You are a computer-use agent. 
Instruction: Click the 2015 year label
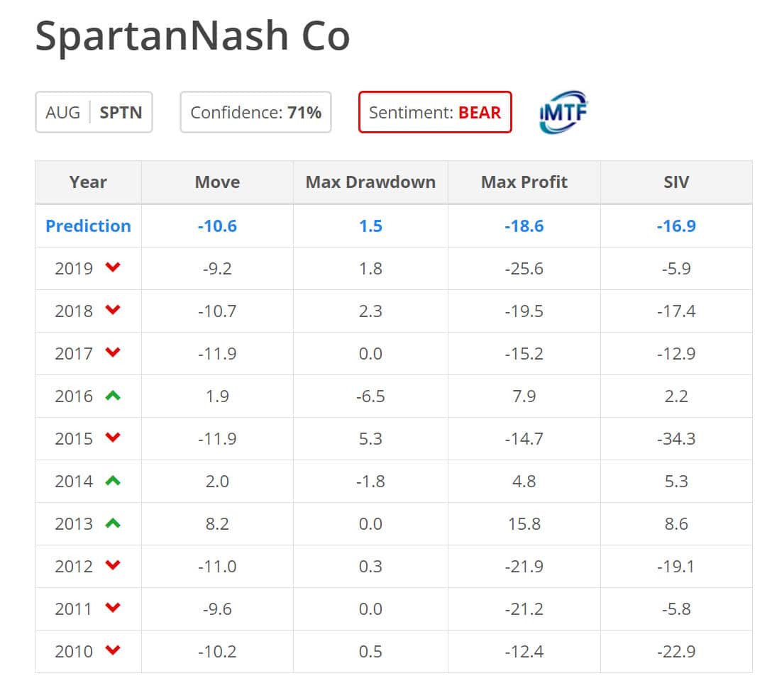(74, 439)
